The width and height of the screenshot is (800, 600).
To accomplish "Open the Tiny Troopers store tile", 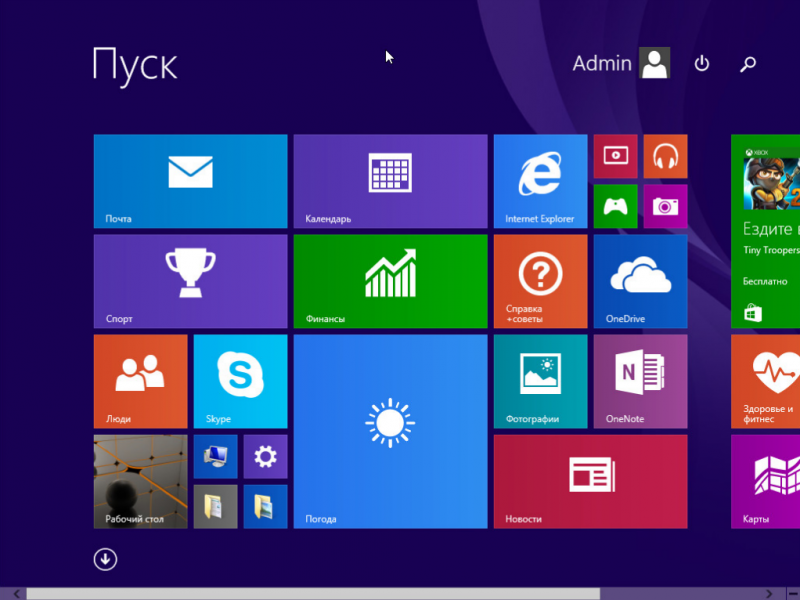I will pyautogui.click(x=765, y=231).
